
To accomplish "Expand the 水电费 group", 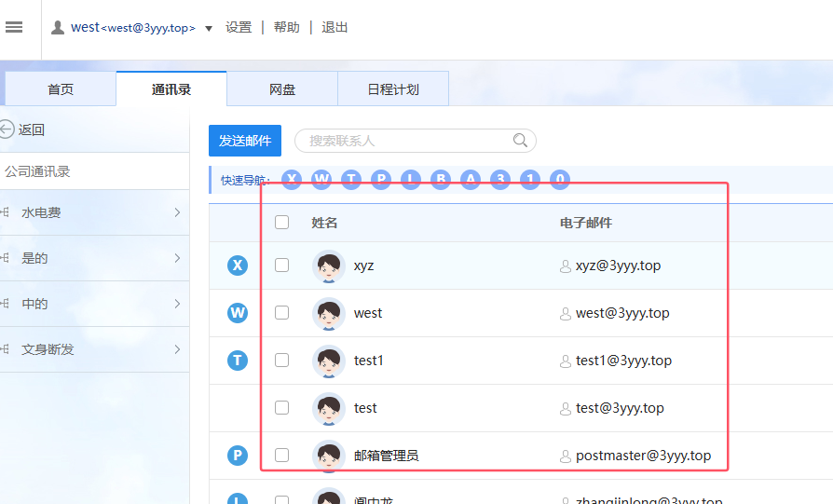I will tap(177, 213).
